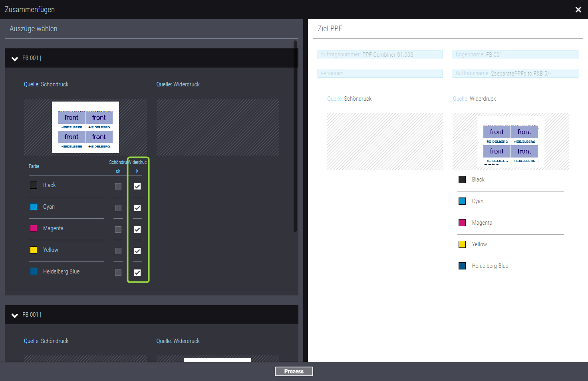
Task: Click the Auftragsname input field
Action: (515, 74)
